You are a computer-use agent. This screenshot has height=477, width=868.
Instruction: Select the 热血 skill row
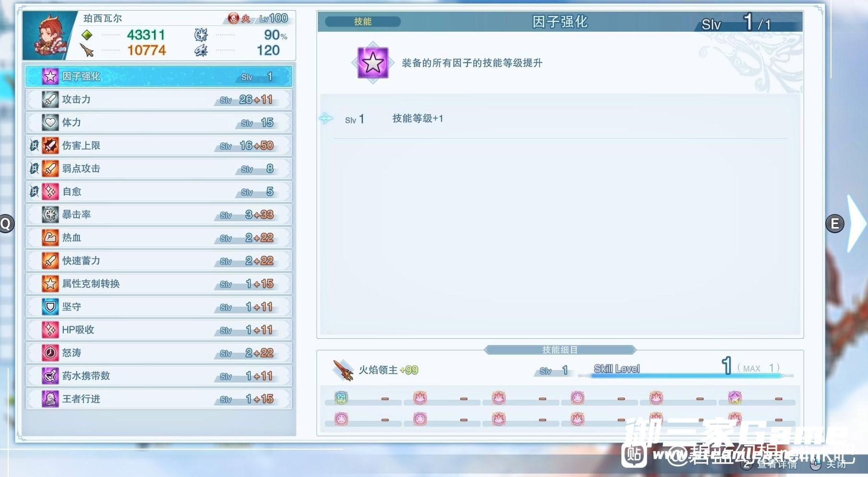pos(158,238)
